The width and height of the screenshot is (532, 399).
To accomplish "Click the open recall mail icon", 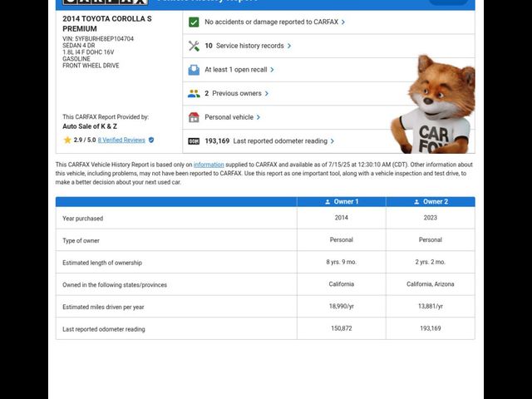I will 194,70.
